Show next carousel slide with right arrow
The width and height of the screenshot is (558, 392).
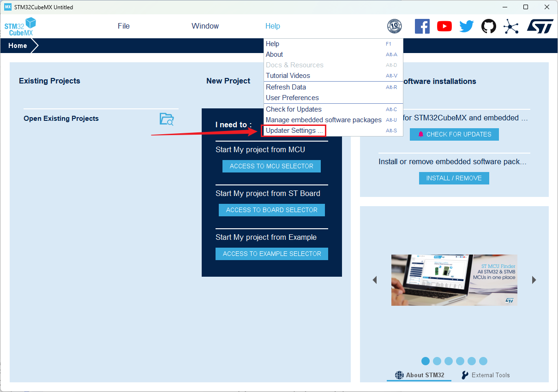pyautogui.click(x=534, y=280)
